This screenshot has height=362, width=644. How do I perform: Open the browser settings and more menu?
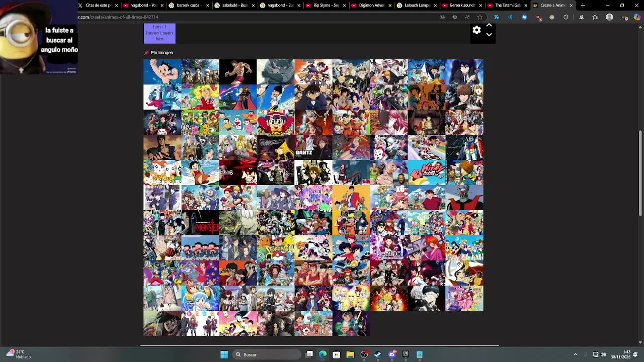624,17
